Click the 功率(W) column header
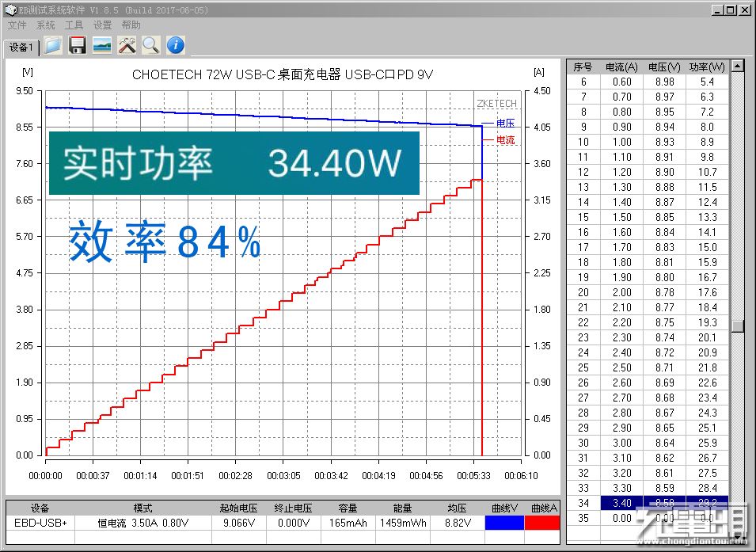This screenshot has width=756, height=552. click(x=707, y=67)
